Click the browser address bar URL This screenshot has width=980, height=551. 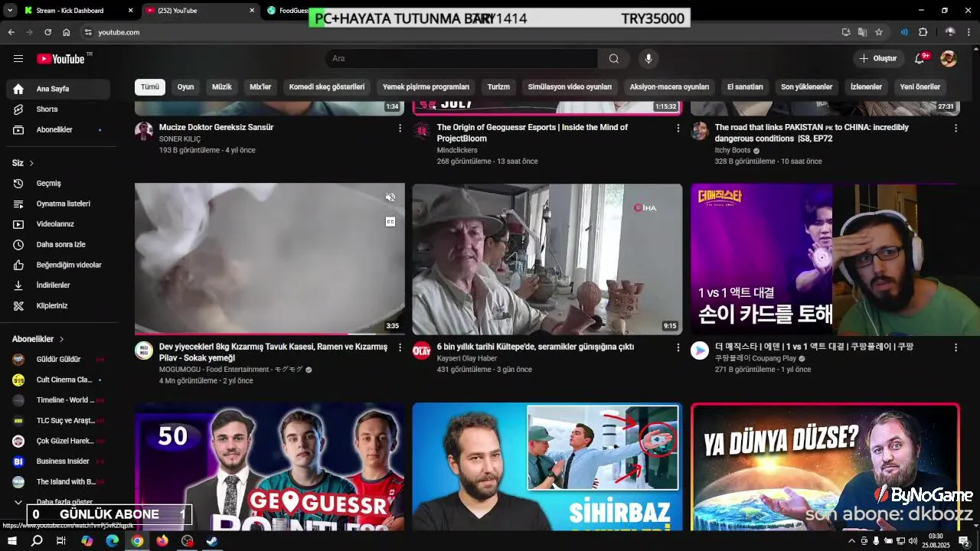tap(119, 32)
